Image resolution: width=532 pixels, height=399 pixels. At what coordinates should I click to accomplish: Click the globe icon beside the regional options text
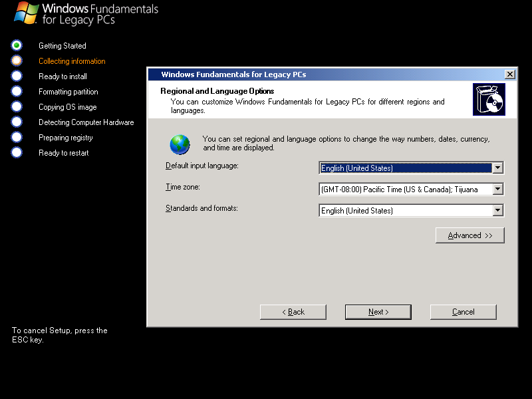[x=180, y=144]
